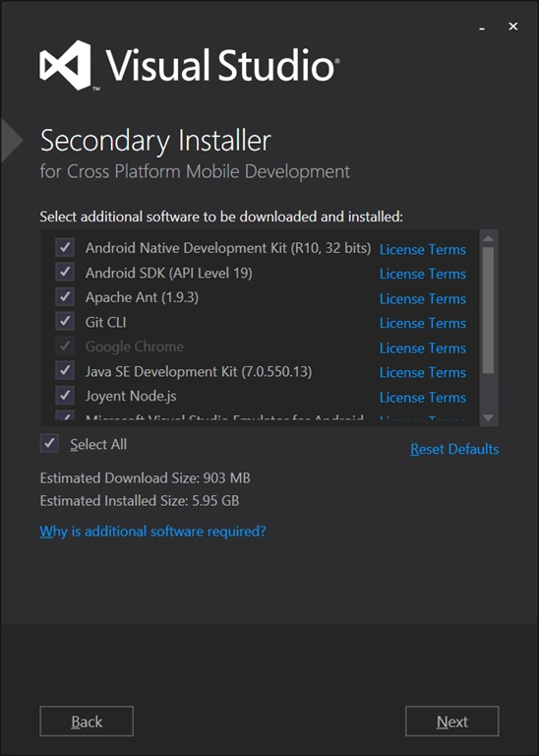The width and height of the screenshot is (539, 756).
Task: Click the left arrow triangle beside Secondary Installer
Action: tap(12, 141)
